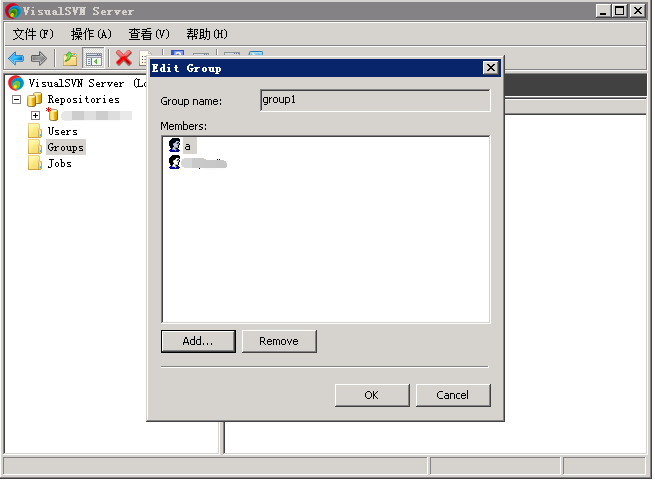Image resolution: width=655 pixels, height=480 pixels.
Task: Click the user icon of the second member
Action: point(174,162)
